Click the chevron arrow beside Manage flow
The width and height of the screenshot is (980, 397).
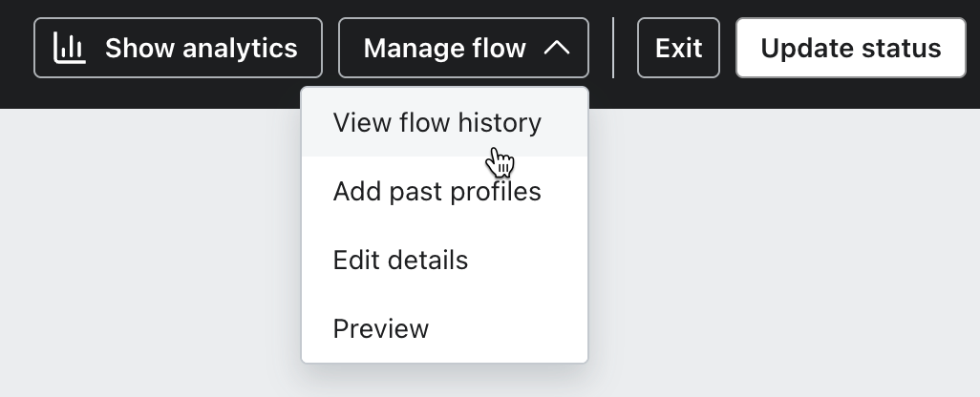pos(557,48)
